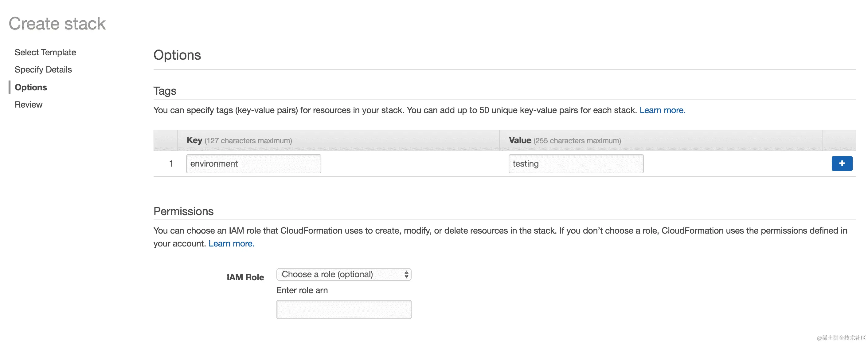Click the testing Value input field
This screenshot has height=343, width=868.
576,164
